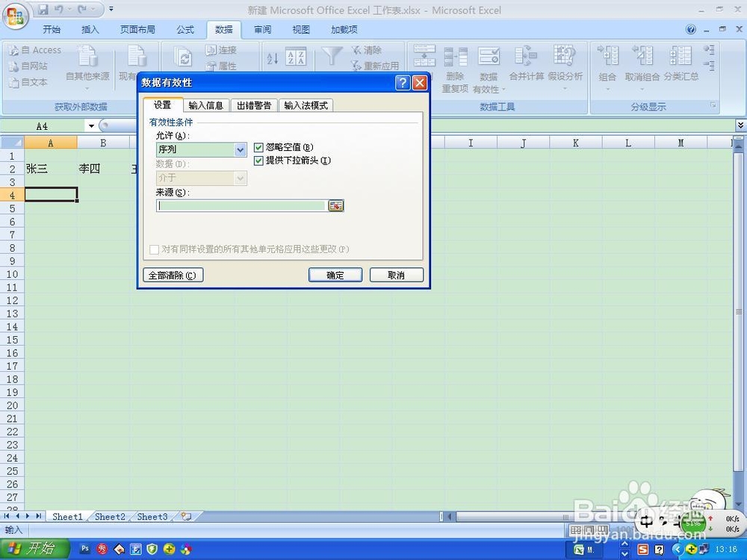
Task: Click the select-all corner of worksheet
Action: [12, 143]
